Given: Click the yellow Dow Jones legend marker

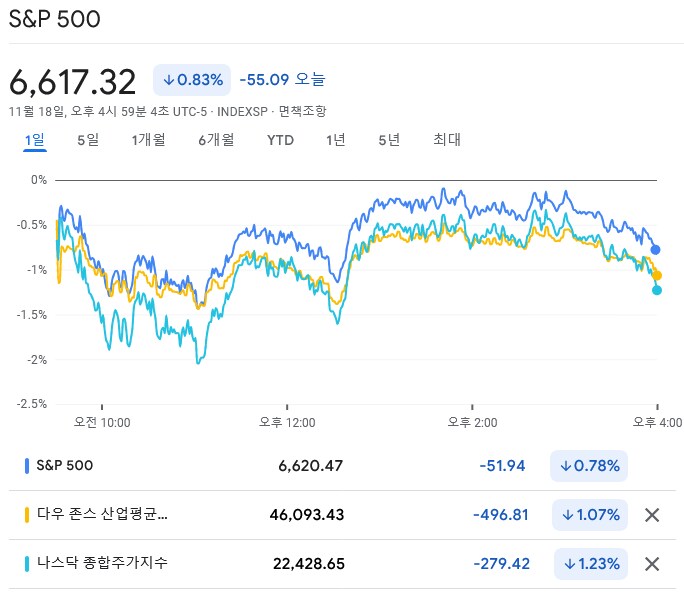Looking at the screenshot, I should click(26, 515).
